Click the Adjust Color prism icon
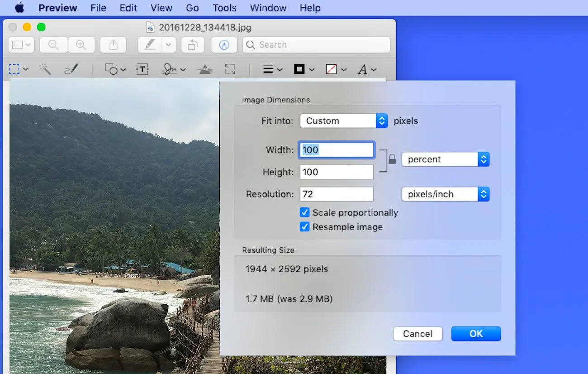 tap(205, 69)
